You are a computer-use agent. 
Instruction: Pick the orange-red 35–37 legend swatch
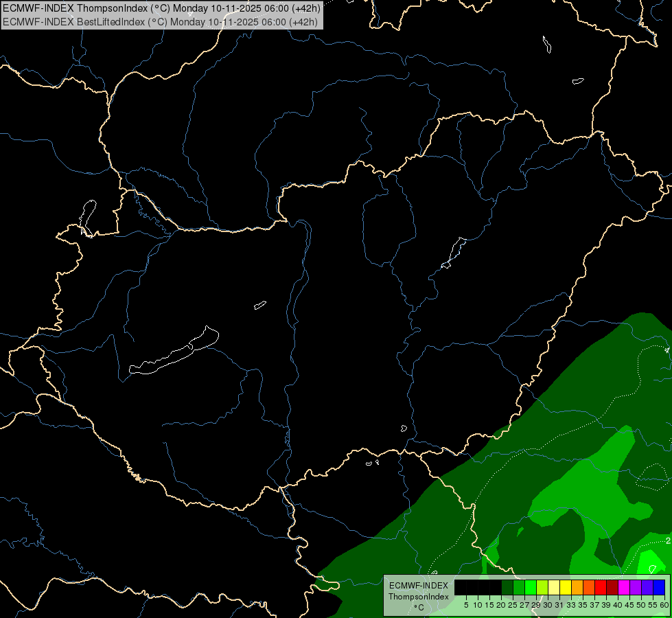point(589,587)
